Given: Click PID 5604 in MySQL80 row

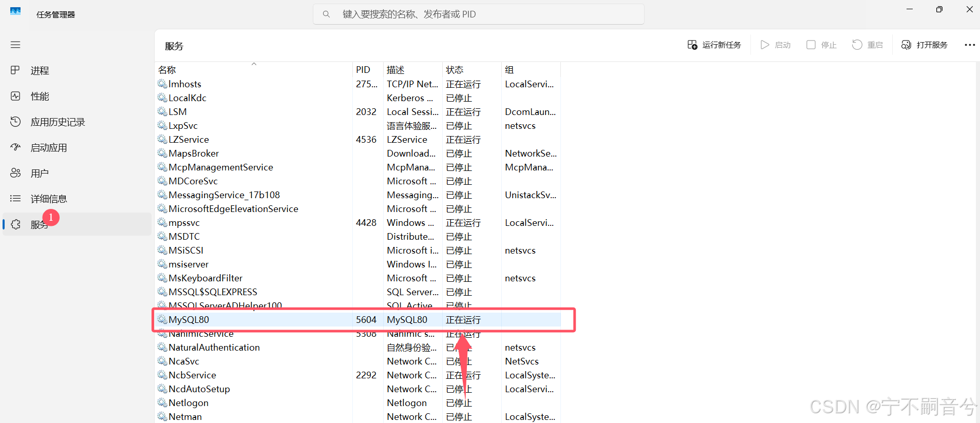Looking at the screenshot, I should coord(366,320).
